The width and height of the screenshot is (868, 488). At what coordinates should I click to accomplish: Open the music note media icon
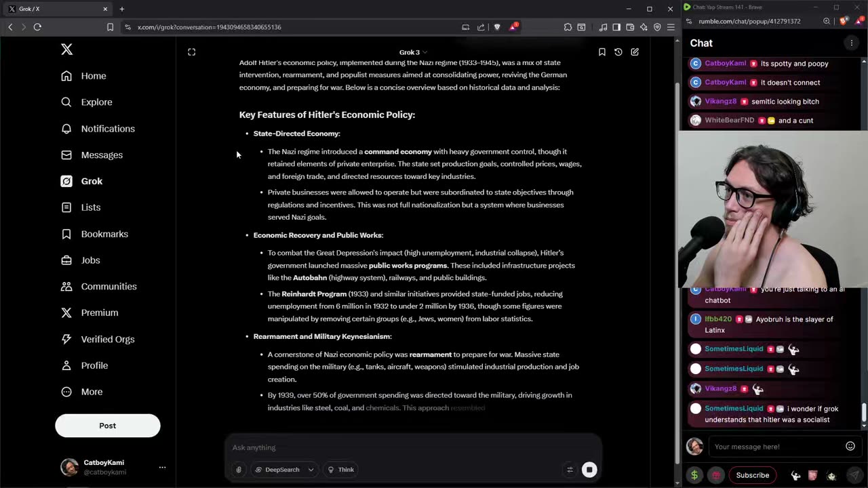(603, 27)
